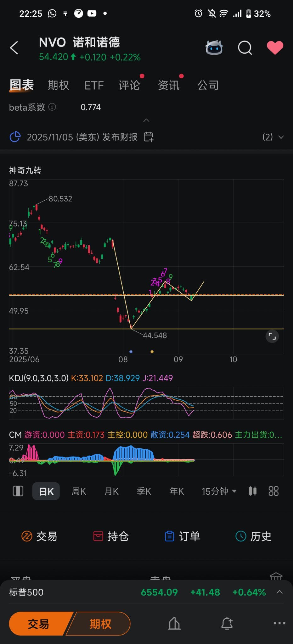This screenshot has height=644, width=293.
Task: Switch to the 图表 tab
Action: (21, 85)
